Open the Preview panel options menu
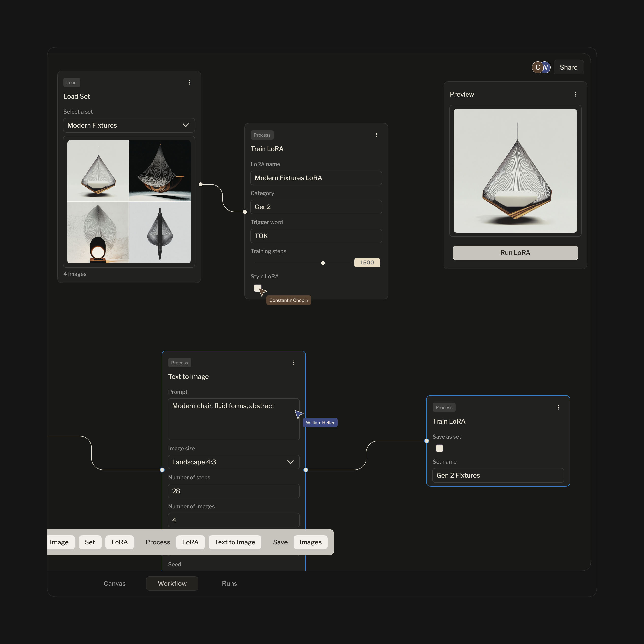This screenshot has width=644, height=644. (576, 94)
